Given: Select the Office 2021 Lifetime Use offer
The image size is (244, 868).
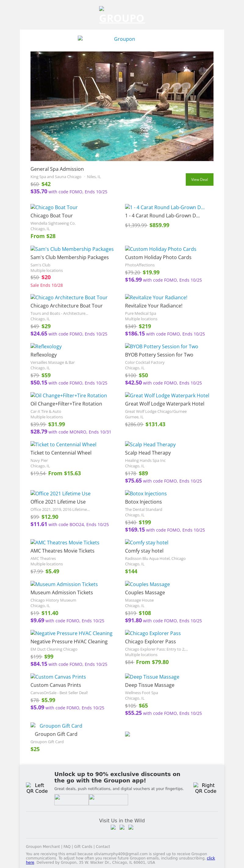Looking at the screenshot, I should point(60,494).
